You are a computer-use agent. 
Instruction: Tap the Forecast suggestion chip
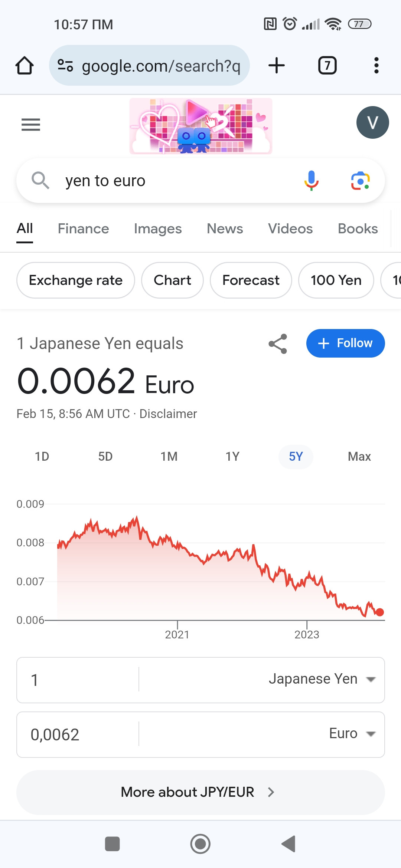pyautogui.click(x=251, y=280)
